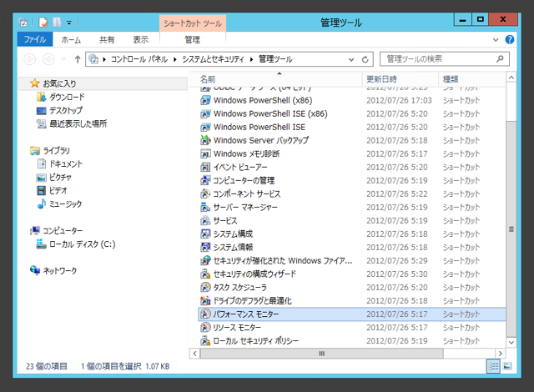This screenshot has height=392, width=534.
Task: Switch to the ホーム ribbon tab
Action: pos(71,40)
